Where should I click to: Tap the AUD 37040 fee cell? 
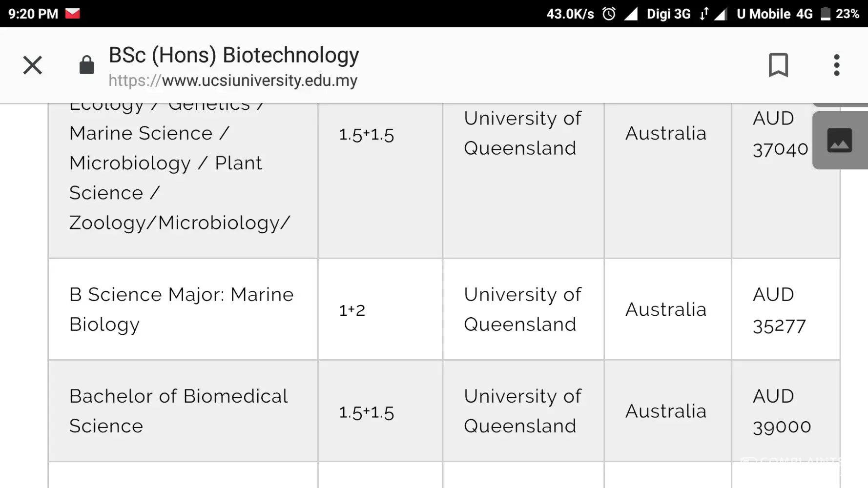780,134
